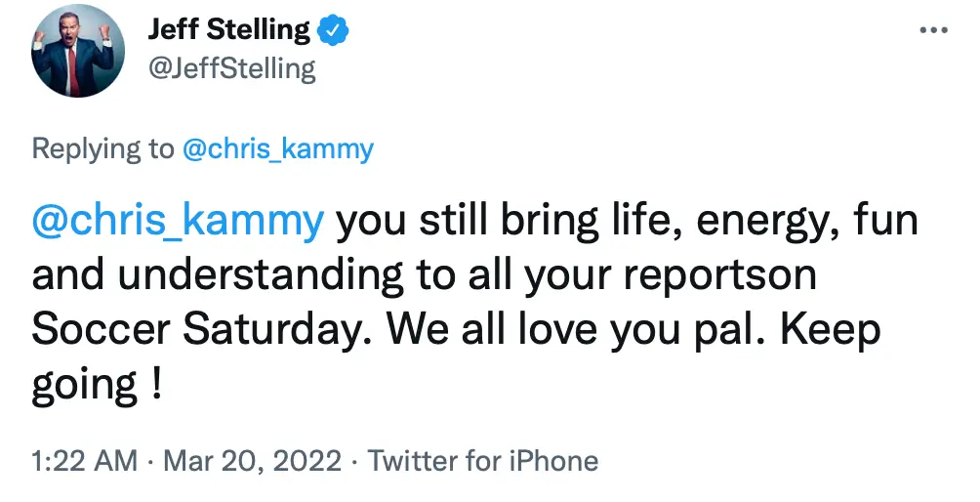The width and height of the screenshot is (980, 502).
Task: Open the three-dot more options menu
Action: pyautogui.click(x=933, y=31)
